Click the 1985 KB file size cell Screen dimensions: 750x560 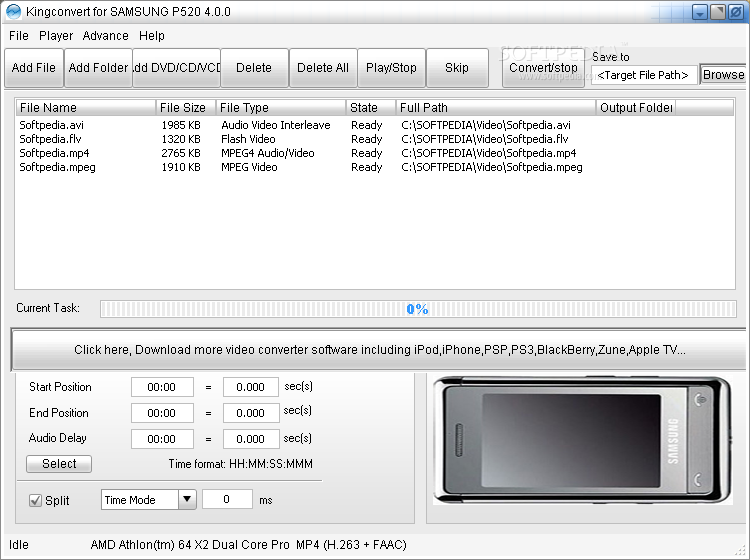[x=181, y=125]
